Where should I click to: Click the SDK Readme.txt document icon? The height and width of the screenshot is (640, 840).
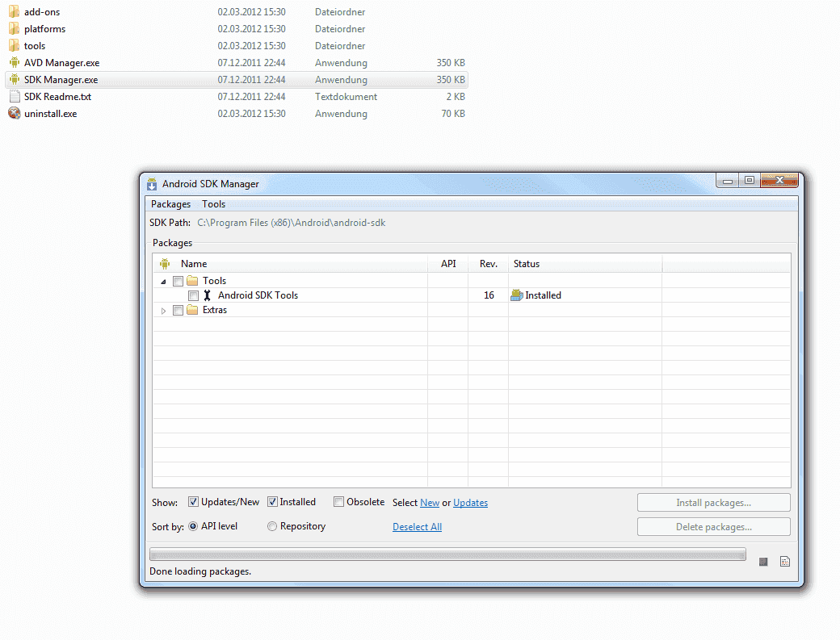15,97
